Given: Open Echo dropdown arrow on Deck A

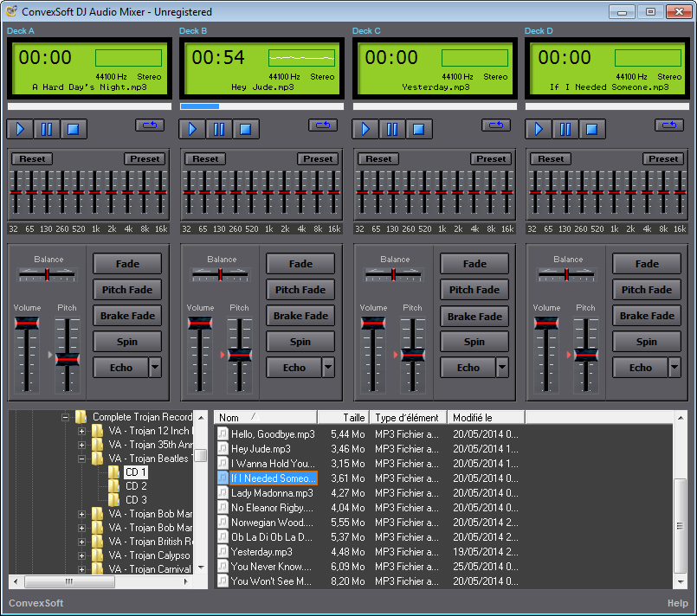Looking at the screenshot, I should tap(155, 368).
